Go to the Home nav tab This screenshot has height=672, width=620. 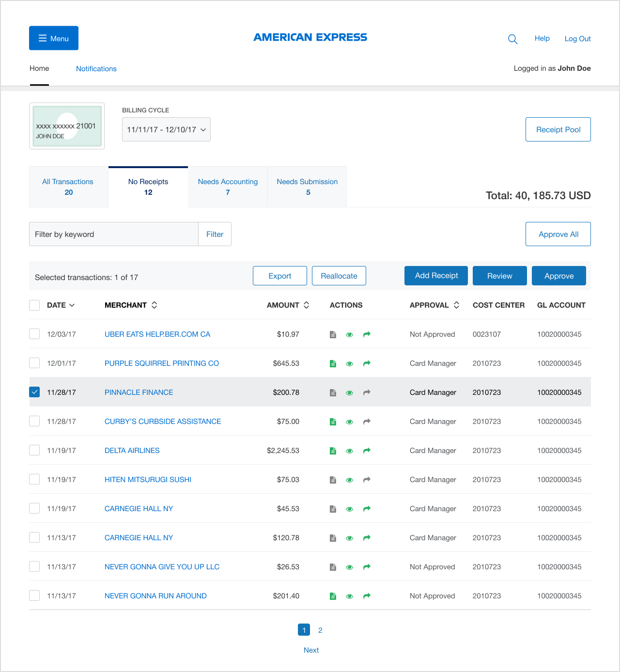point(39,68)
